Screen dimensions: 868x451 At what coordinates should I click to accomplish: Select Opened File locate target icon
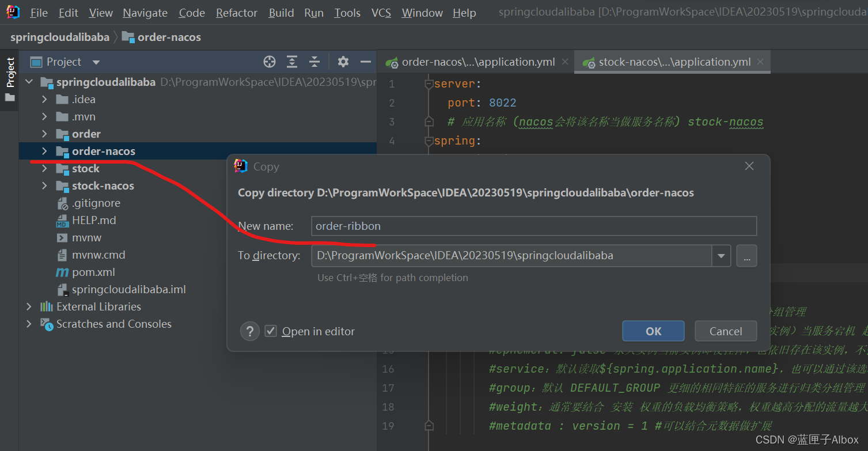point(270,62)
